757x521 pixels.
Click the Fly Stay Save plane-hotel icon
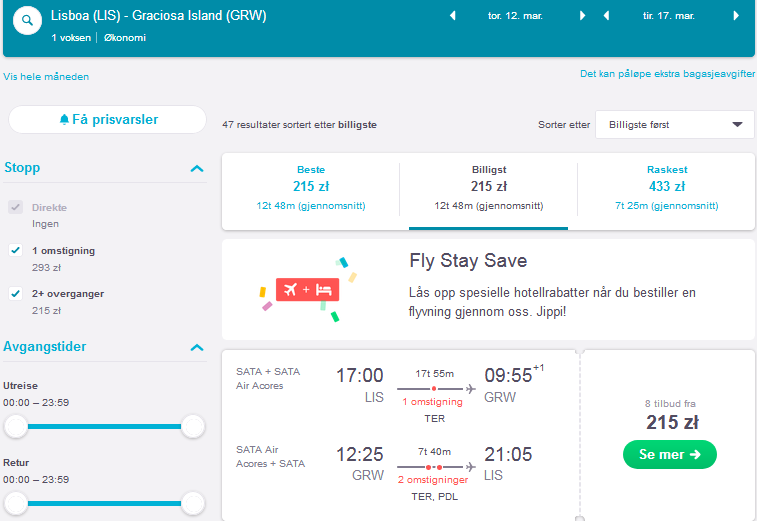point(308,289)
